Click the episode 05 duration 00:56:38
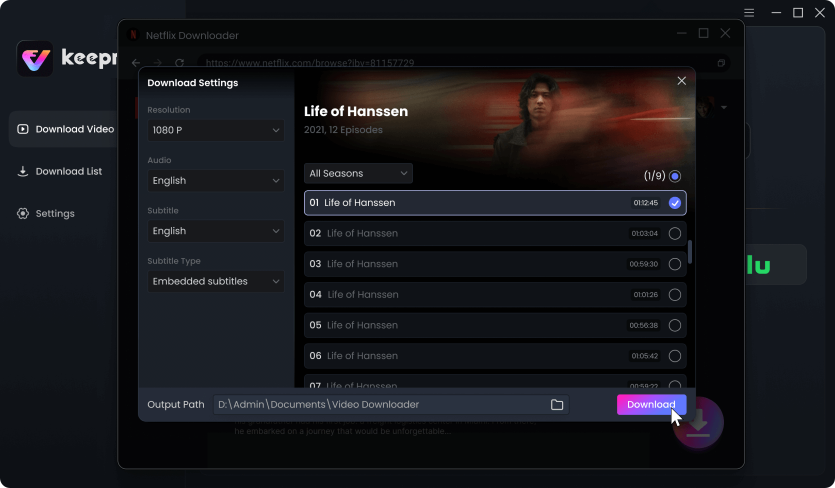 pyautogui.click(x=643, y=326)
